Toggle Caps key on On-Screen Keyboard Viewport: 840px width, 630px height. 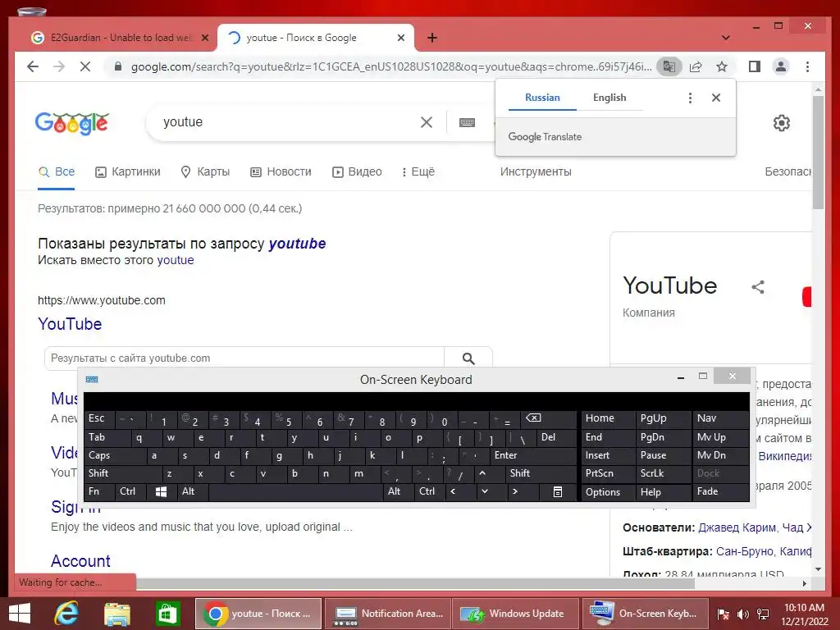coord(115,455)
